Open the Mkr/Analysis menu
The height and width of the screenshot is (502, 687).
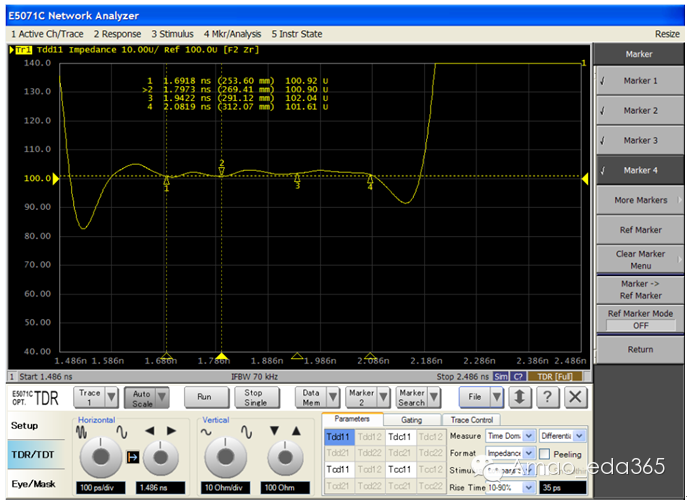click(234, 33)
